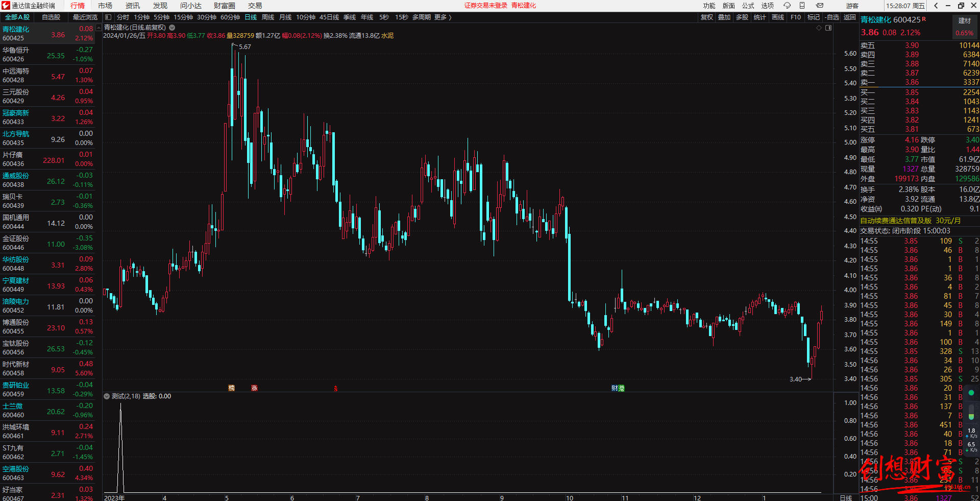Click the 财 finance marker icon on chart

click(x=615, y=388)
